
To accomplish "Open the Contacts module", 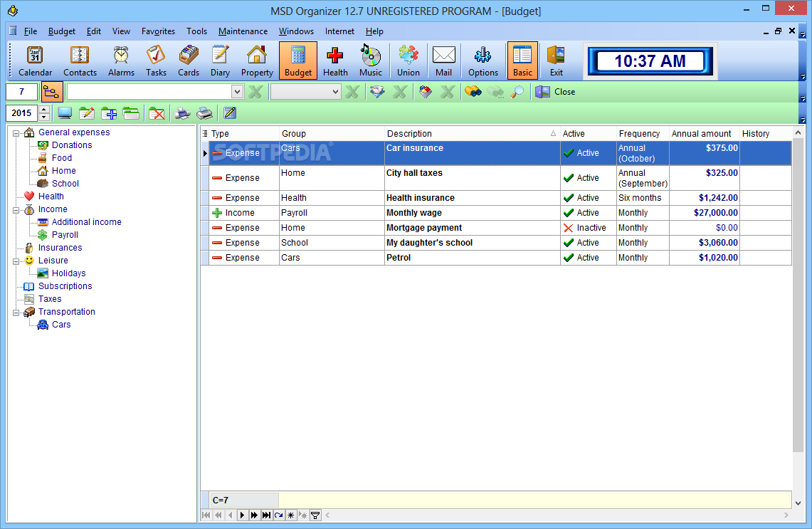I will [80, 61].
